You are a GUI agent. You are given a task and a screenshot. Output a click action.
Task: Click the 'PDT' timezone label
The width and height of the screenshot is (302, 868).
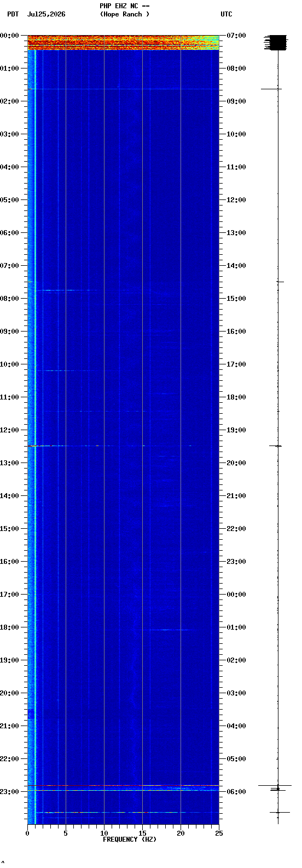pos(13,14)
